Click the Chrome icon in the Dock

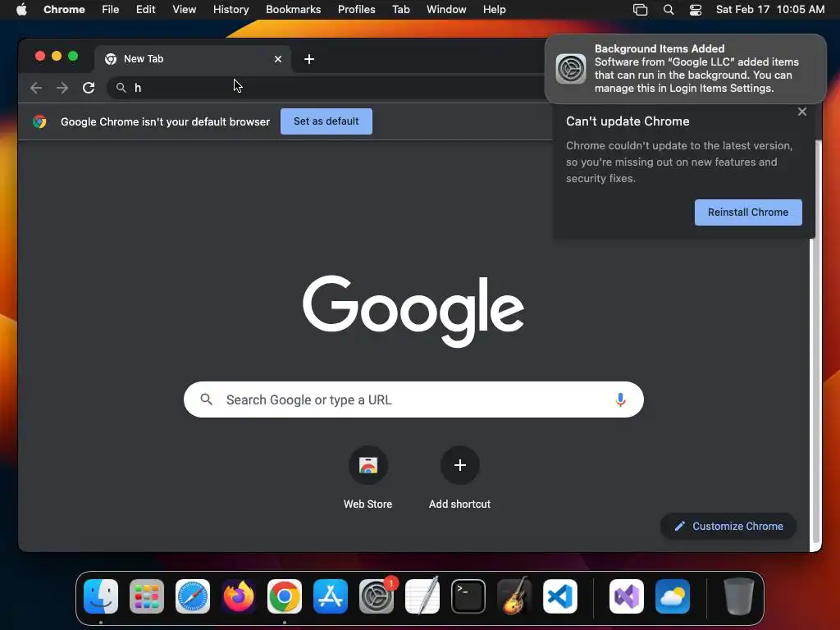tap(285, 596)
